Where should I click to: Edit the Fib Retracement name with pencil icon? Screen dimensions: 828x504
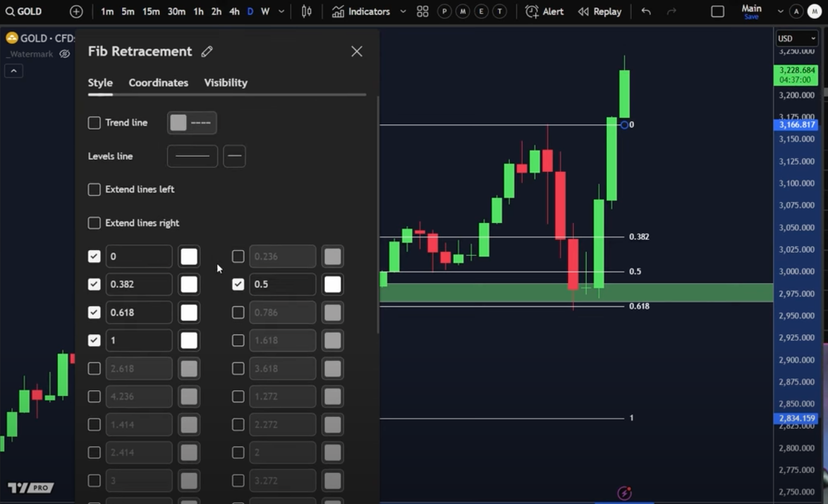(207, 51)
